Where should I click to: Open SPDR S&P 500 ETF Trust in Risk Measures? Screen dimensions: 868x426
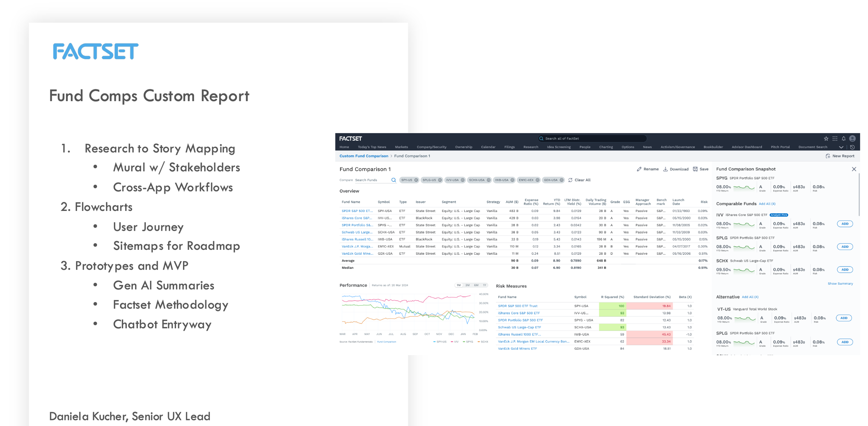tap(517, 306)
